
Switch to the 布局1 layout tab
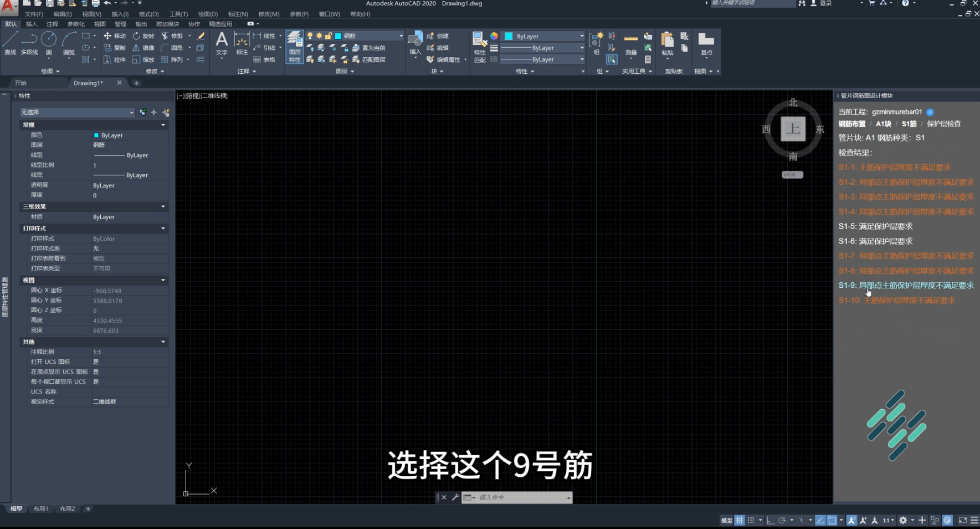click(40, 508)
